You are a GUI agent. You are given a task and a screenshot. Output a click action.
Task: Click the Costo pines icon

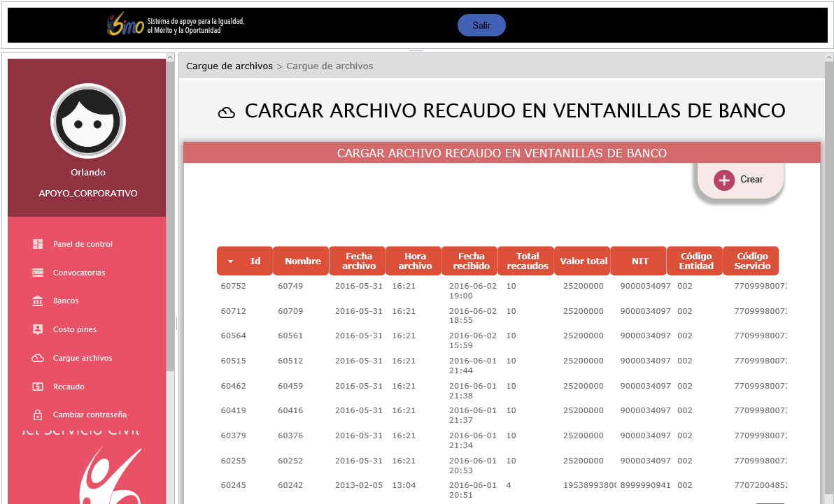coord(38,329)
